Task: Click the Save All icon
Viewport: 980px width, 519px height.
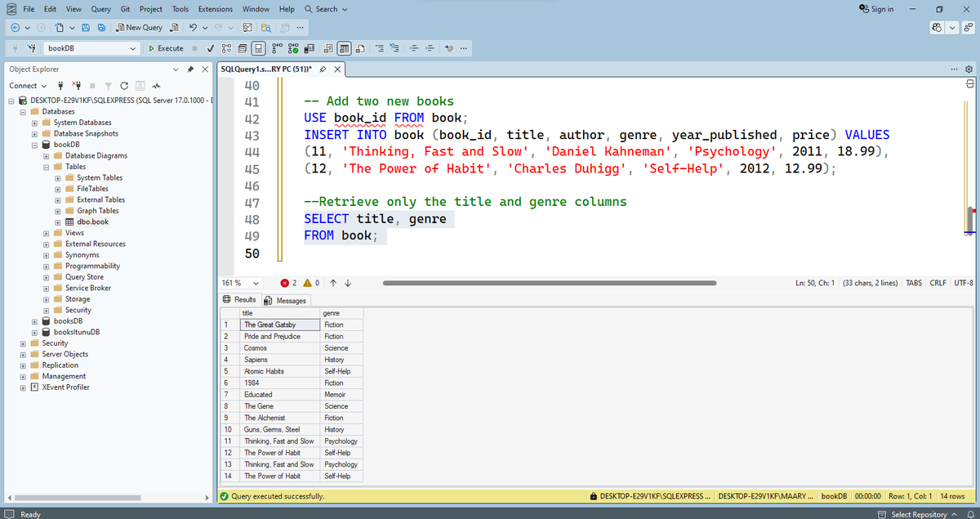Action: point(101,28)
